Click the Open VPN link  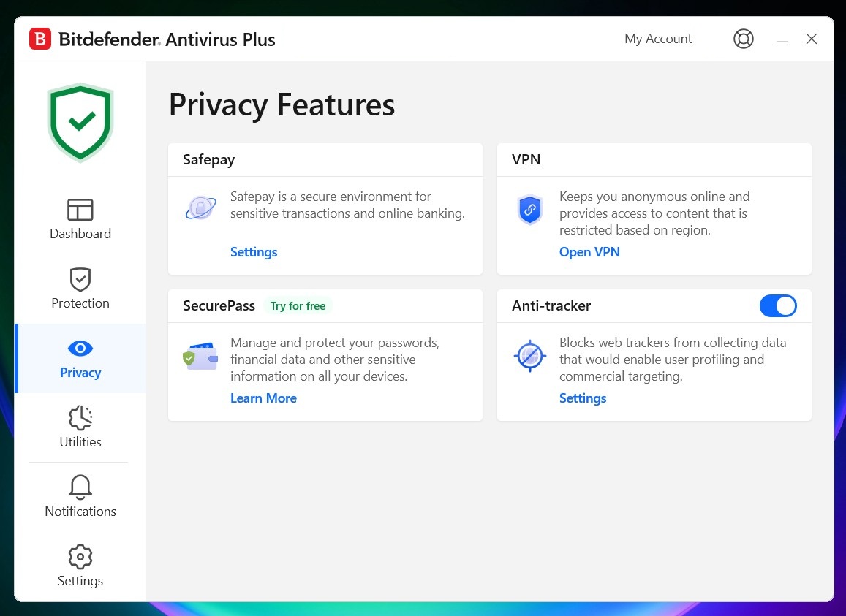point(589,252)
